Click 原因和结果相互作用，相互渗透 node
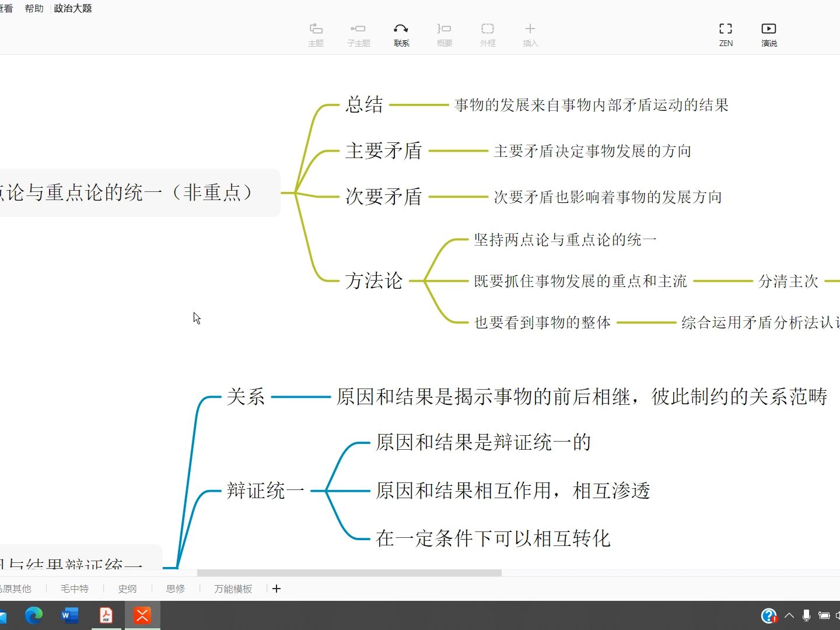 coord(513,491)
